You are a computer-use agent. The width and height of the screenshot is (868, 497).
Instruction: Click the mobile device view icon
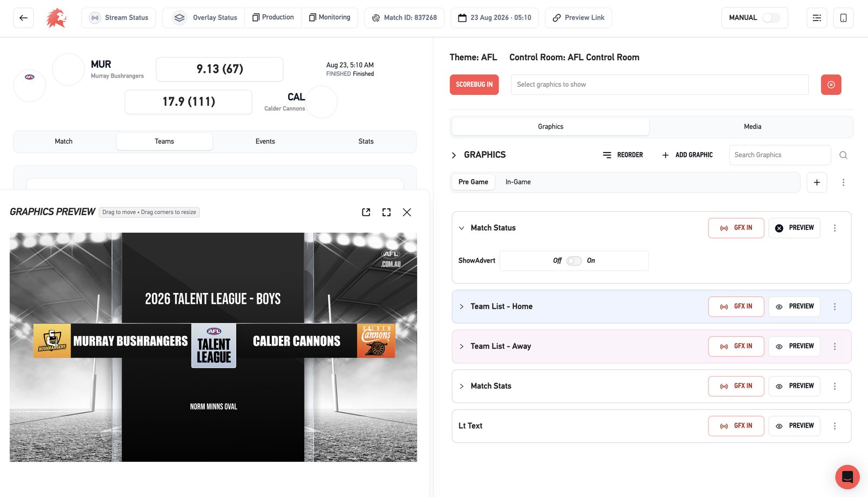844,18
